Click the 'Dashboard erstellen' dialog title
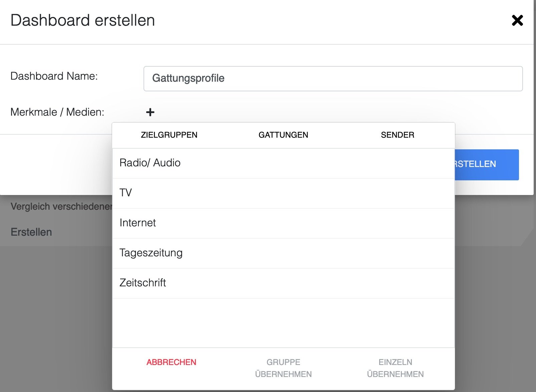Viewport: 536px width, 392px height. pyautogui.click(x=83, y=20)
